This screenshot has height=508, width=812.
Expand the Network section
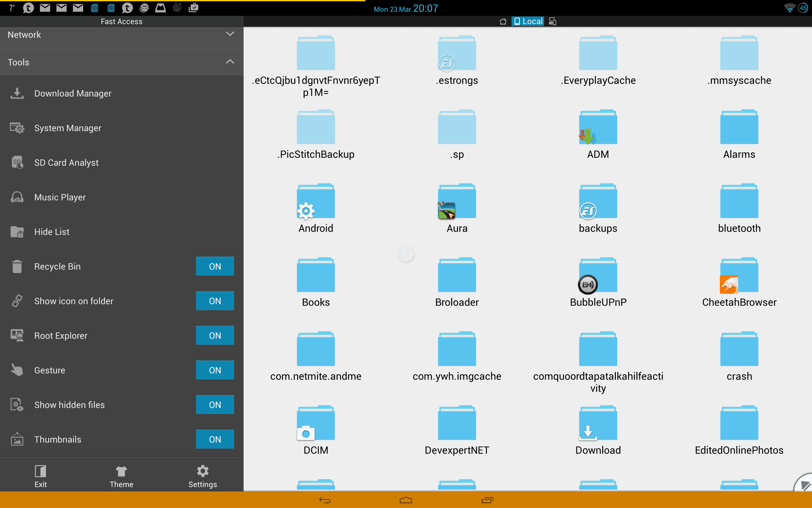[x=121, y=35]
